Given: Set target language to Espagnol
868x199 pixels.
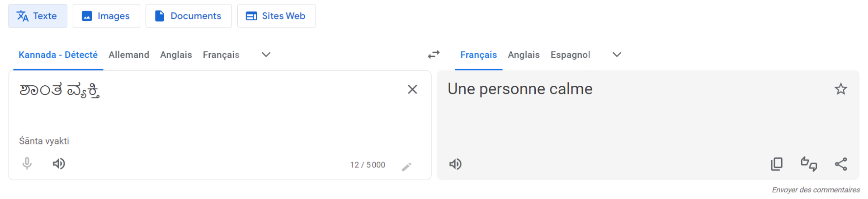Looking at the screenshot, I should point(570,55).
